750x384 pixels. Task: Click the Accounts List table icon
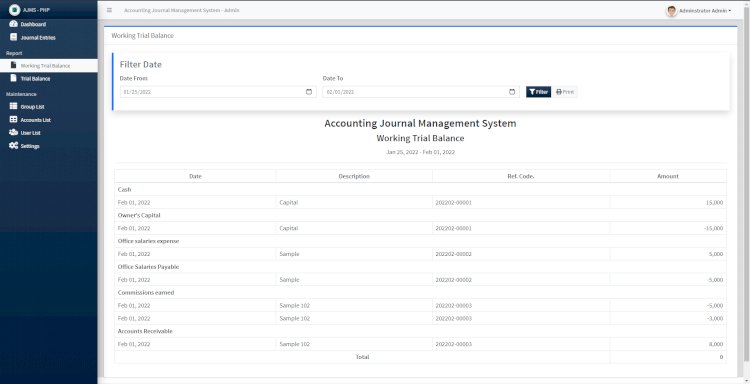coord(13,120)
